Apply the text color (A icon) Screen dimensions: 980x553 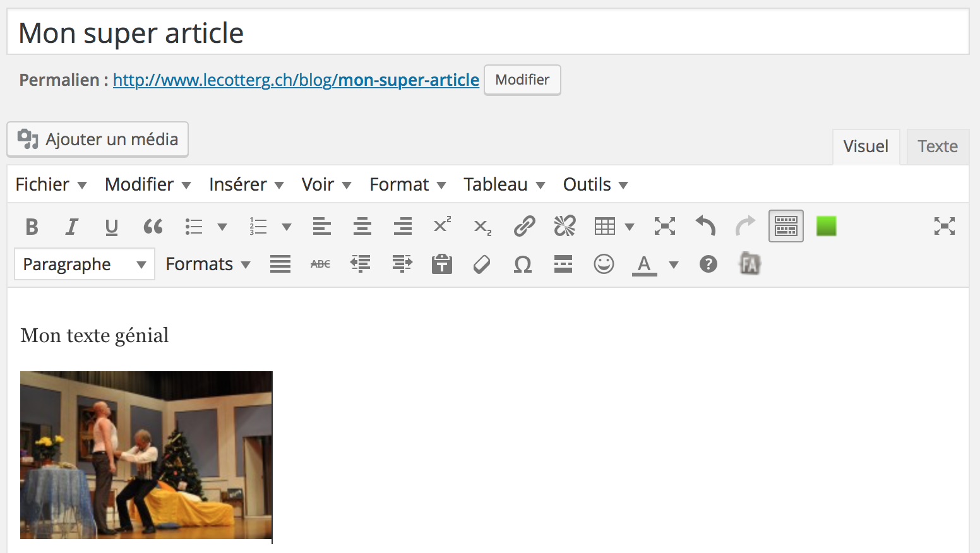pyautogui.click(x=645, y=265)
